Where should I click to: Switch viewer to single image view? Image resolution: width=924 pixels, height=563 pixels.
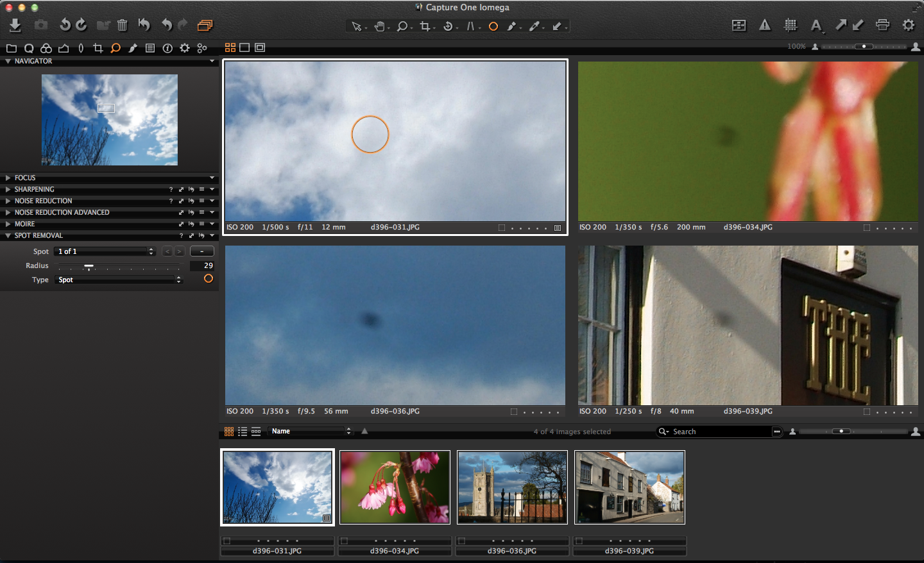244,47
